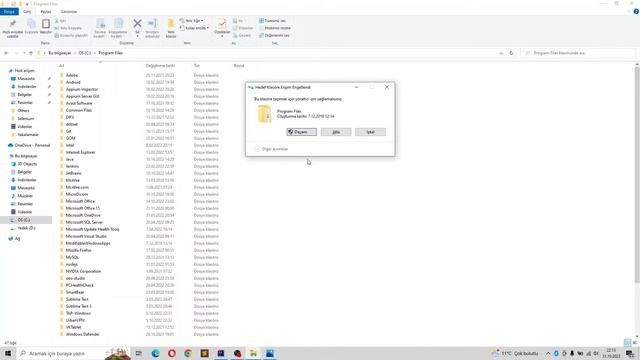Screen dimensions: 640x360
Task: Open the Kolay erişim dropdown
Action: click(x=195, y=28)
